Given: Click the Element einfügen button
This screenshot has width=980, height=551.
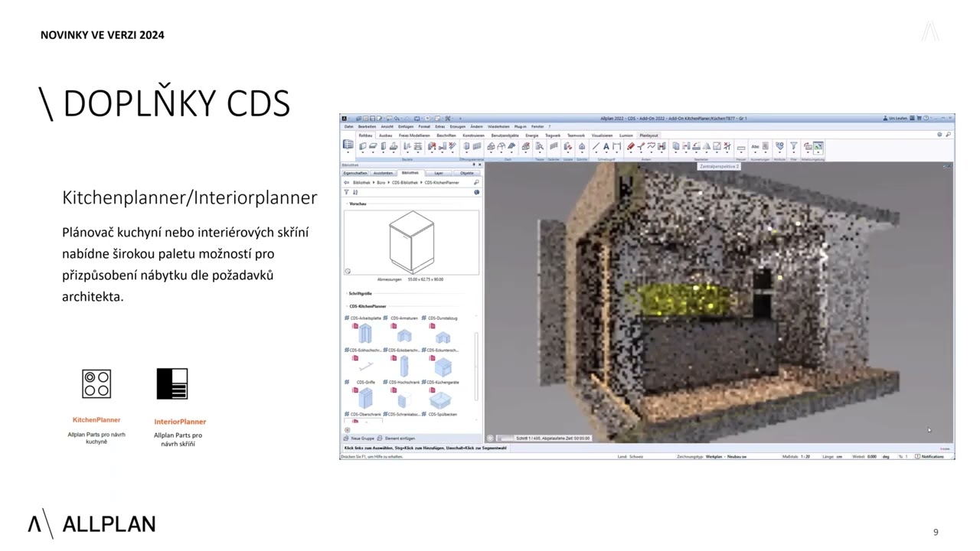Looking at the screenshot, I should point(396,439).
